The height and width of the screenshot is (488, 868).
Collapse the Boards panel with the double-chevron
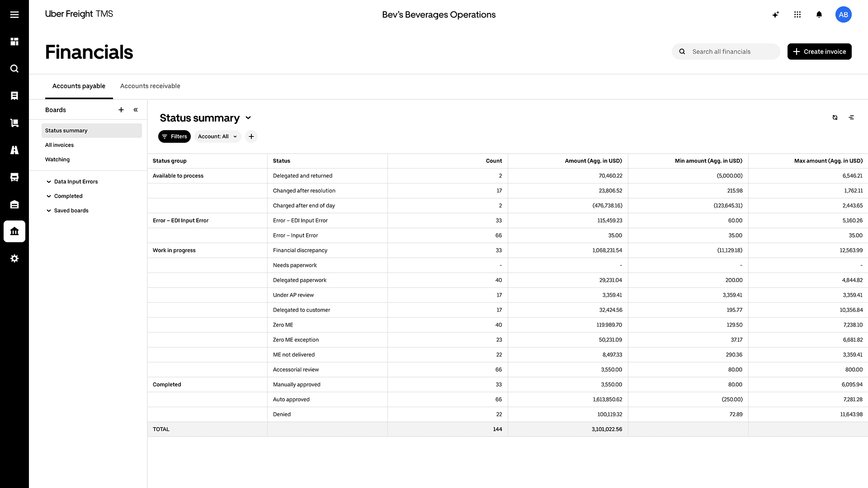tap(135, 109)
